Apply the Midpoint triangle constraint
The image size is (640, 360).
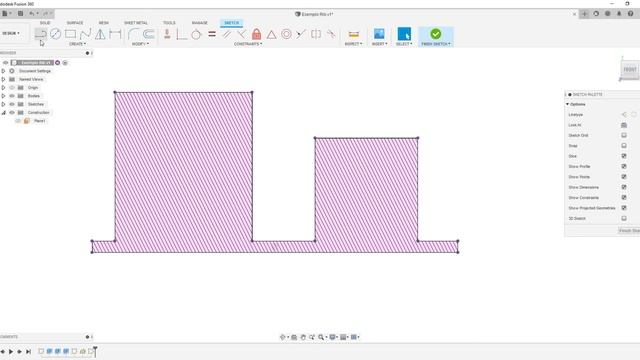pos(271,34)
